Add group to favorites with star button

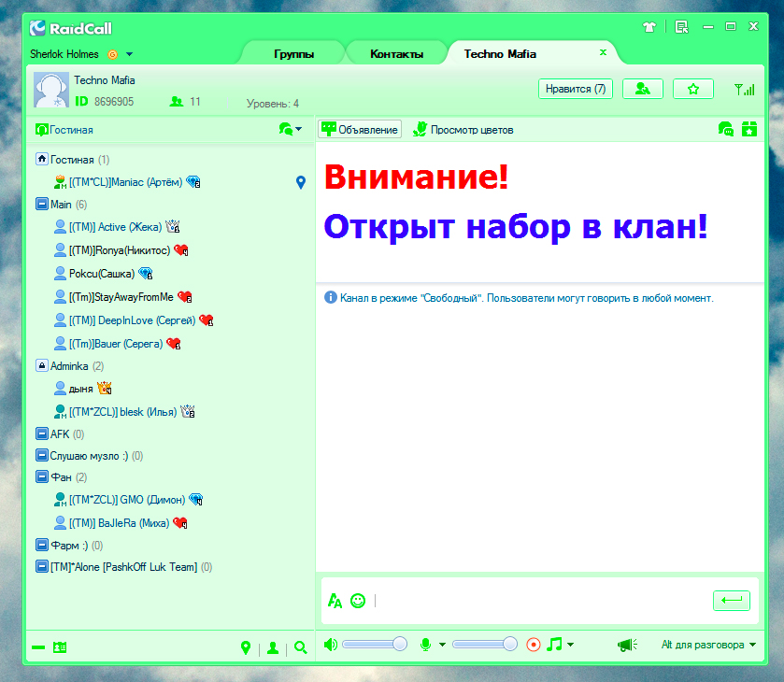693,89
